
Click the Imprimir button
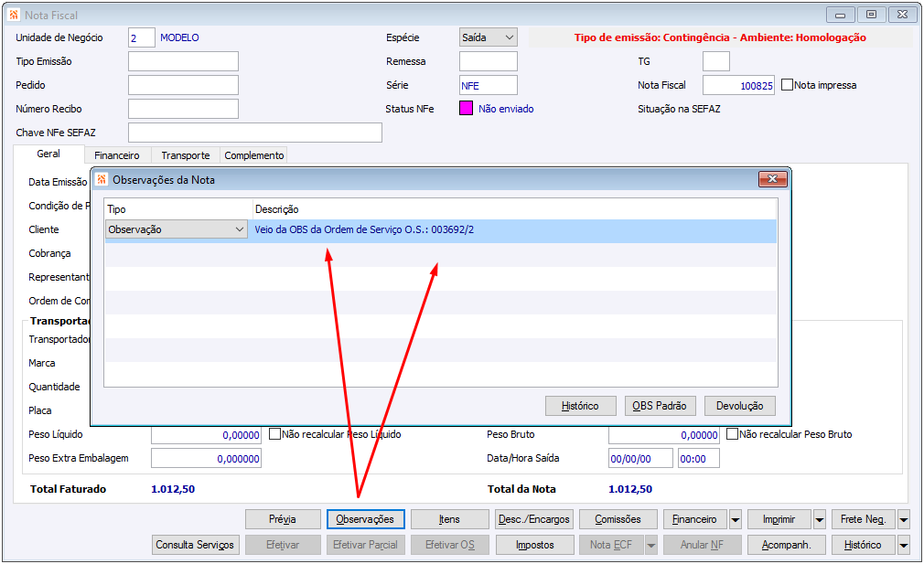click(x=779, y=519)
